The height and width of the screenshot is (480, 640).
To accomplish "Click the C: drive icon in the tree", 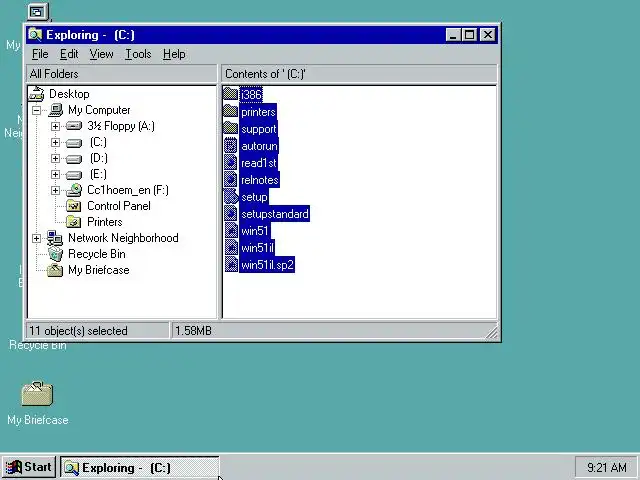I will coord(74,142).
